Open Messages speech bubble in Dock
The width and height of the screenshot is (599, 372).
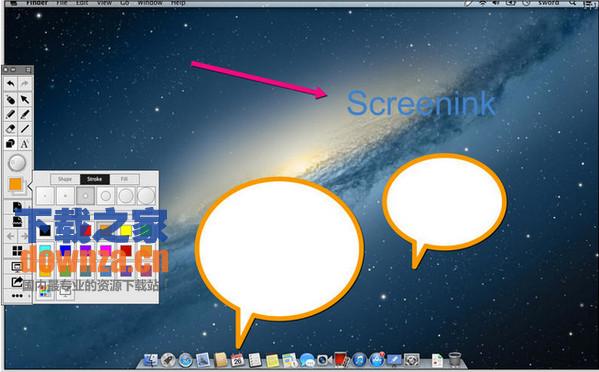click(x=307, y=360)
